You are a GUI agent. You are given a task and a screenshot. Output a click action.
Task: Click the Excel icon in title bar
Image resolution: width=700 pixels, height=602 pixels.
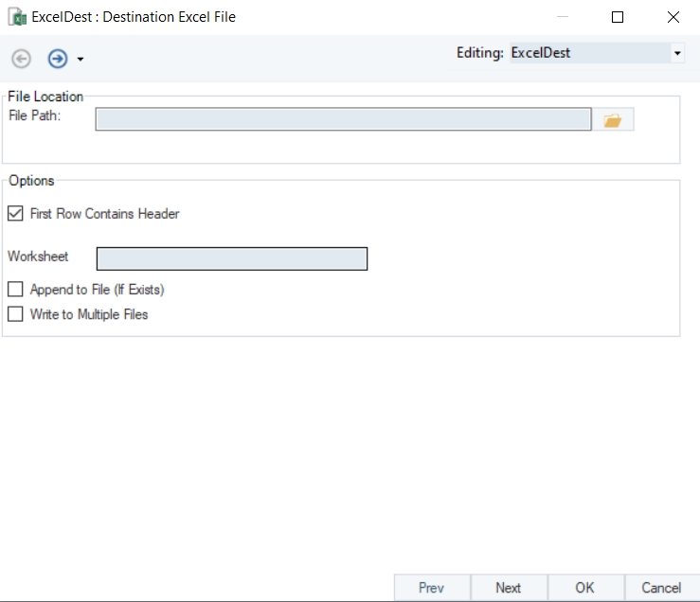click(x=16, y=17)
